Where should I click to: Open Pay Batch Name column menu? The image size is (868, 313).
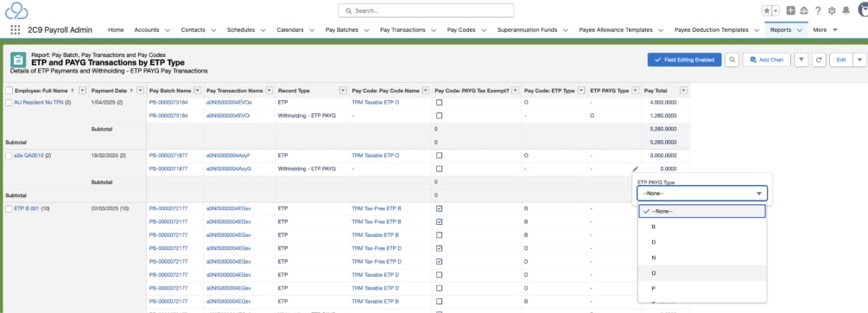point(198,90)
